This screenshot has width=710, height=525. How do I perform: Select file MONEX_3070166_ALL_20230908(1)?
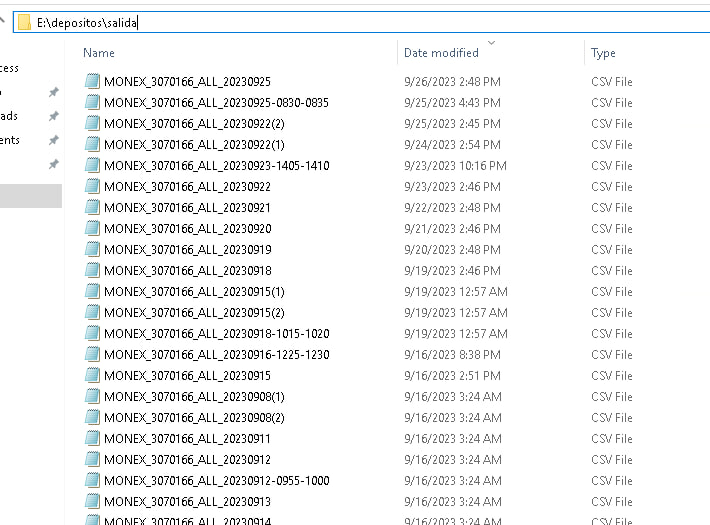coord(194,397)
